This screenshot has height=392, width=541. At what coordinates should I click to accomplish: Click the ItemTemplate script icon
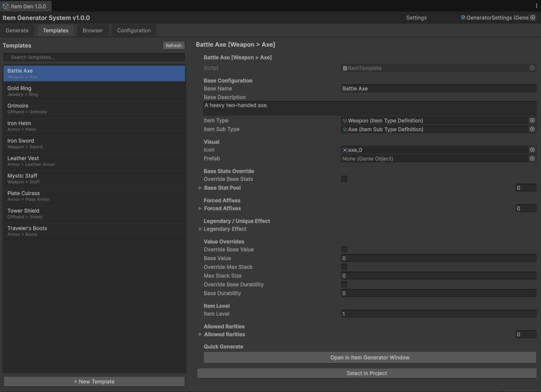tap(344, 68)
